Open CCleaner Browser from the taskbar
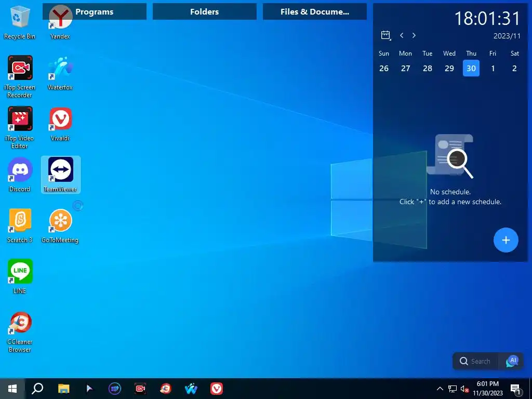The width and height of the screenshot is (532, 399). pyautogui.click(x=166, y=389)
